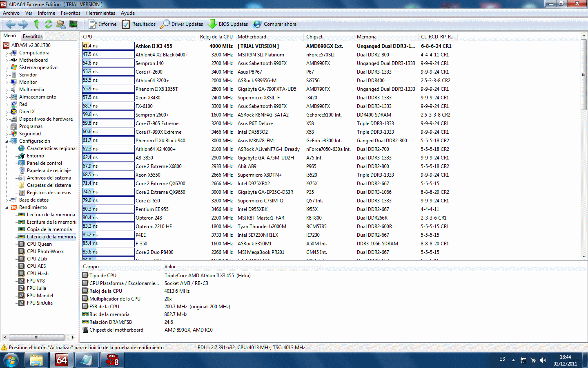Expand the Motherboard tree node

point(7,61)
